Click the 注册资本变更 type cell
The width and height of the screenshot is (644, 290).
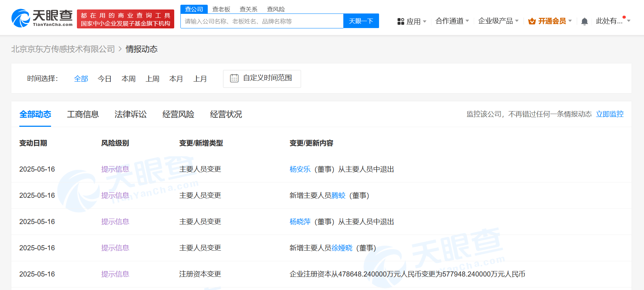(200, 274)
